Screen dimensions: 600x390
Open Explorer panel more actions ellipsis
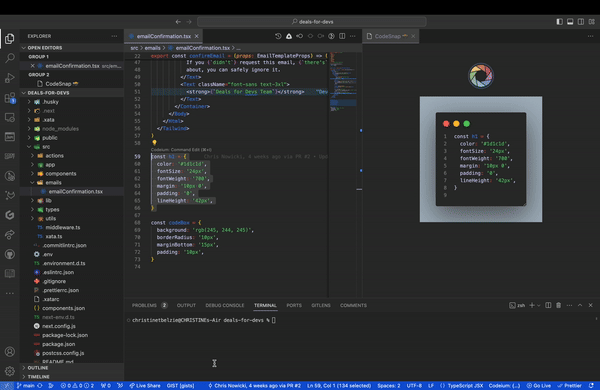point(114,36)
